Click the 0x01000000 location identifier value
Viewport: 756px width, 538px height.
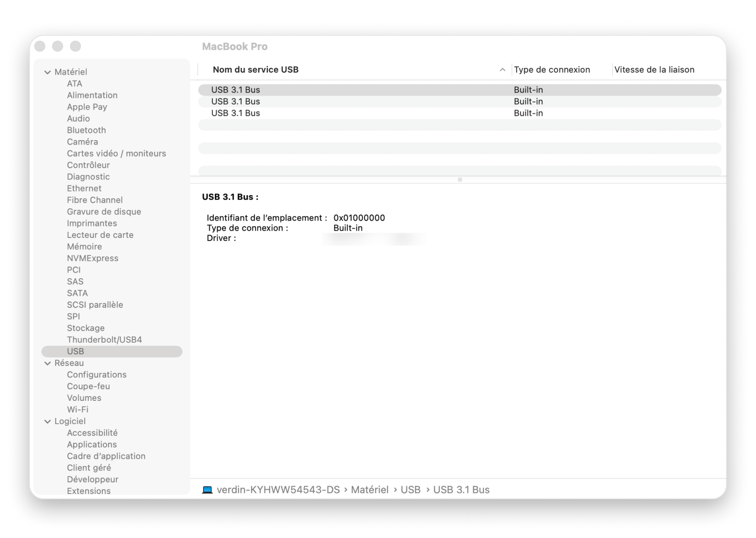coord(359,218)
